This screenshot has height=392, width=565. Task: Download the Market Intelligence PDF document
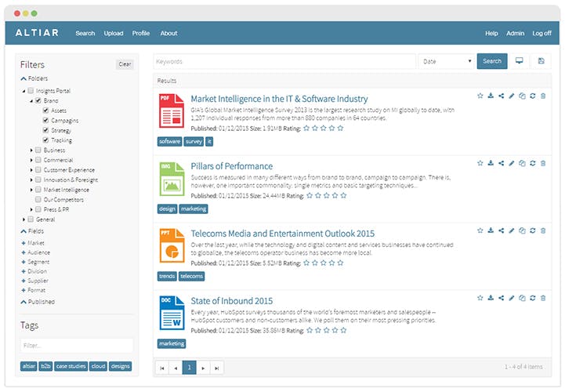[x=491, y=96]
